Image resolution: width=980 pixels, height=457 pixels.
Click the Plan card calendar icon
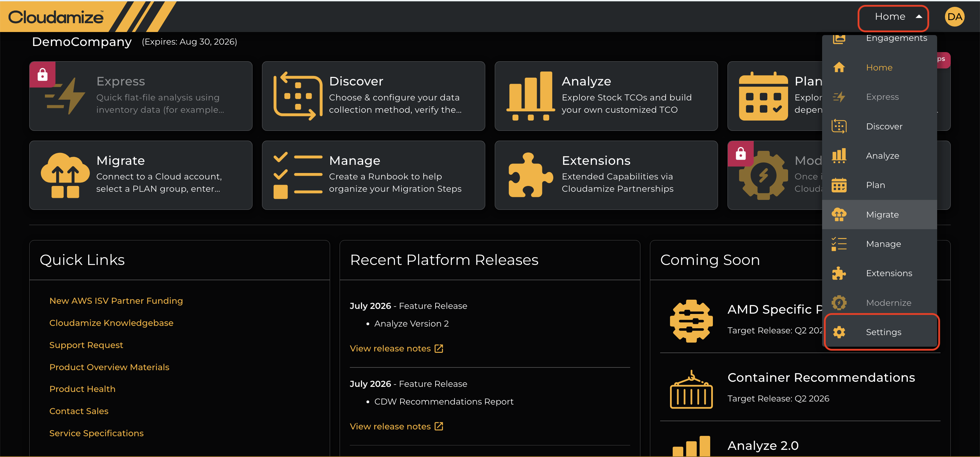(763, 96)
